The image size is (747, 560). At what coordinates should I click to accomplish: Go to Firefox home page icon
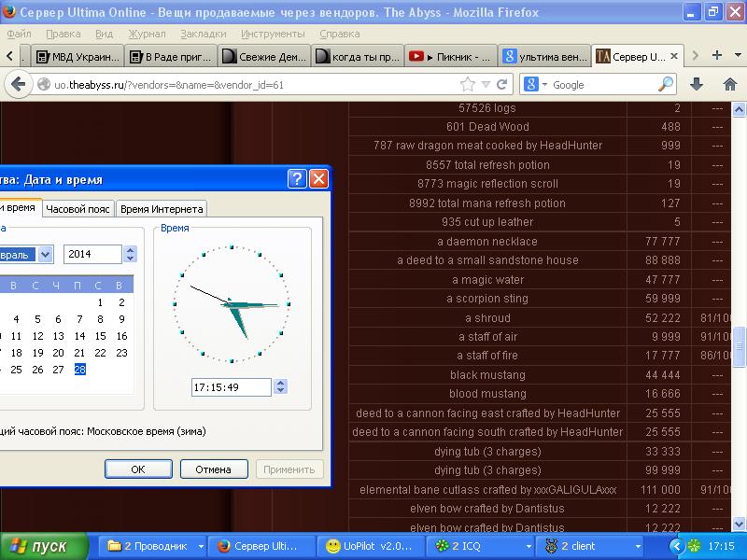pyautogui.click(x=730, y=84)
